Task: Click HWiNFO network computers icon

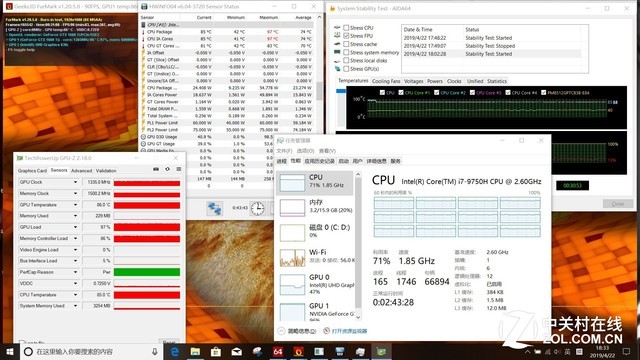Action: click(x=215, y=208)
